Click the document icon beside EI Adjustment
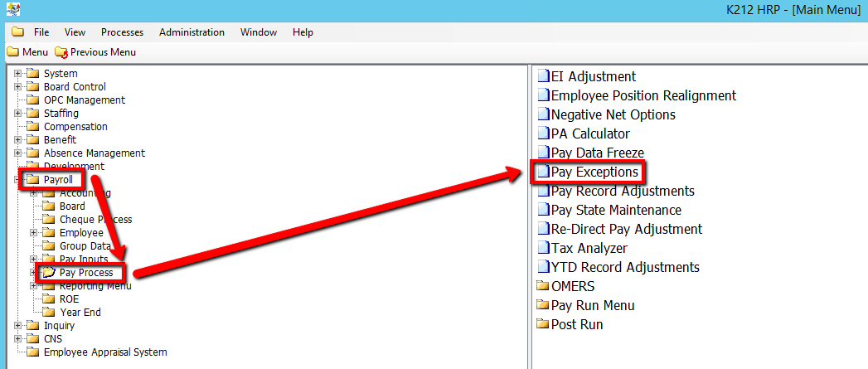This screenshot has width=868, height=369. tap(543, 76)
